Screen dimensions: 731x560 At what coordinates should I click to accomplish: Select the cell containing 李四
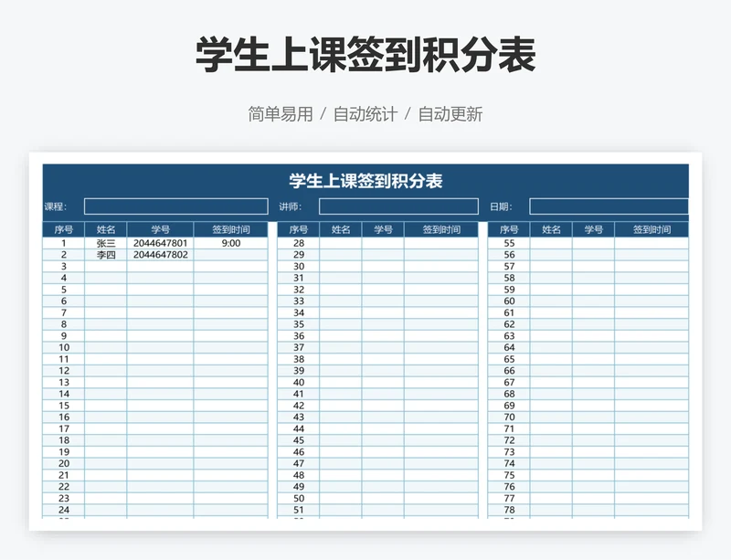(x=106, y=255)
